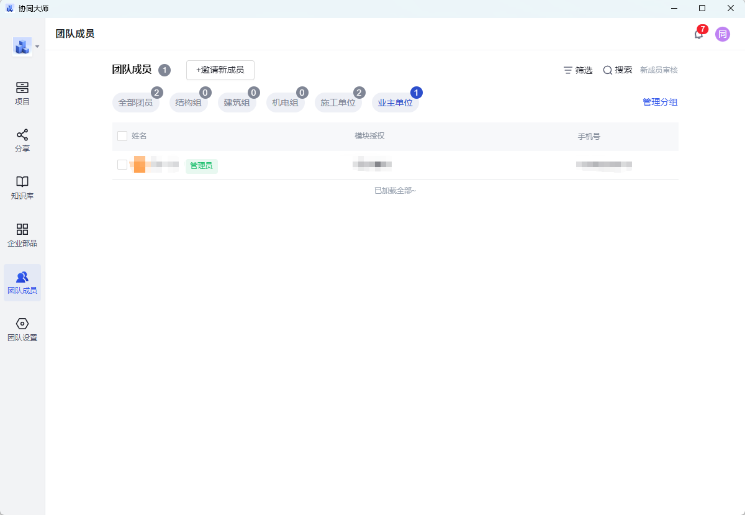The width and height of the screenshot is (745, 515).
Task: Go to 知识库 knowledge base
Action: click(x=22, y=187)
